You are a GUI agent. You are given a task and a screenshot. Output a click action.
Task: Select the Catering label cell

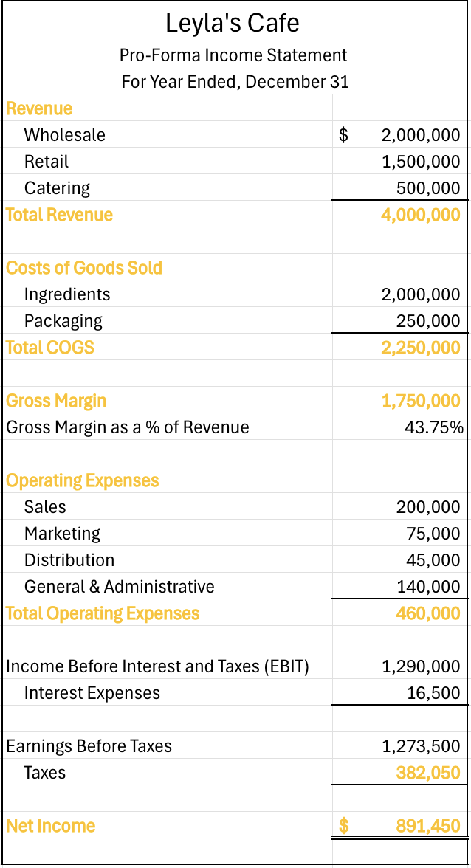(57, 188)
